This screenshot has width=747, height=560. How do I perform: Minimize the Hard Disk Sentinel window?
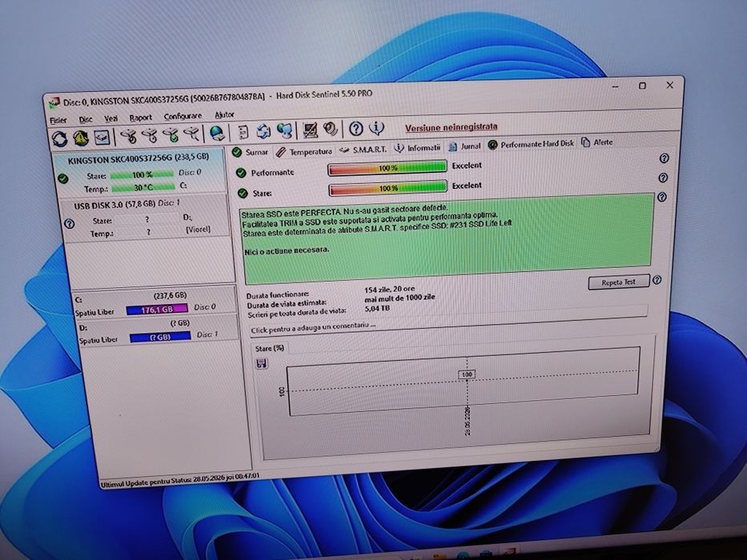pyautogui.click(x=616, y=87)
